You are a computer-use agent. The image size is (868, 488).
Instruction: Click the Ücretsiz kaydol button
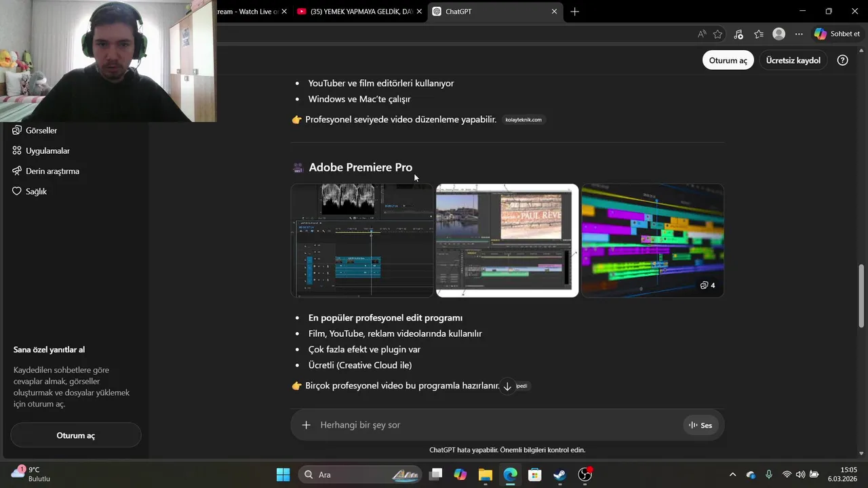[x=793, y=60]
